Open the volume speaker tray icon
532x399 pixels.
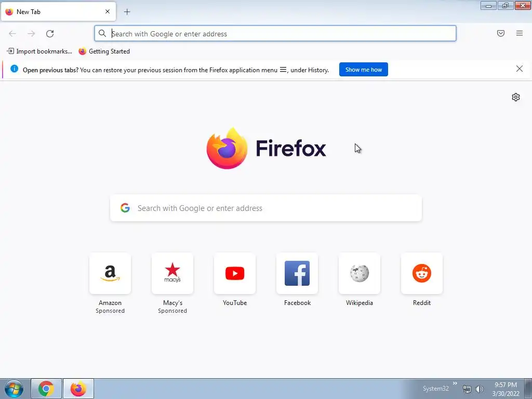[x=479, y=389]
